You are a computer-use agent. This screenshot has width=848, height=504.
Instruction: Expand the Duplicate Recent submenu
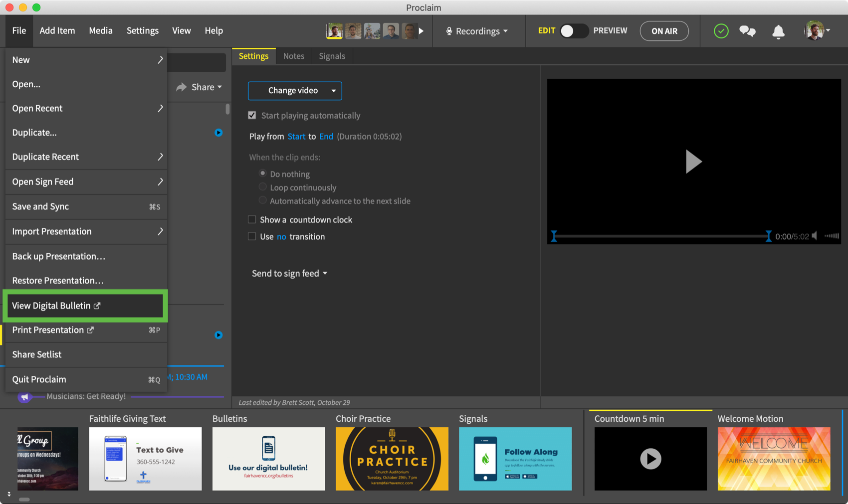(x=86, y=157)
